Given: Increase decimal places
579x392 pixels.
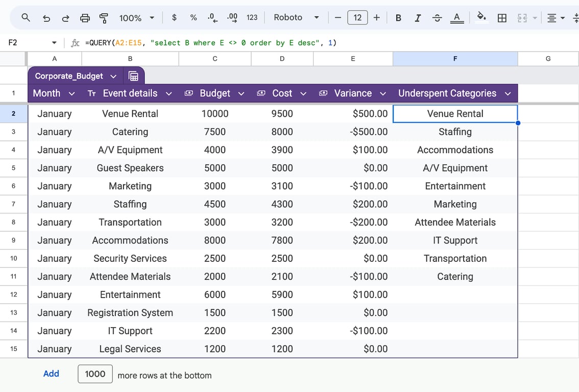Looking at the screenshot, I should [x=232, y=17].
